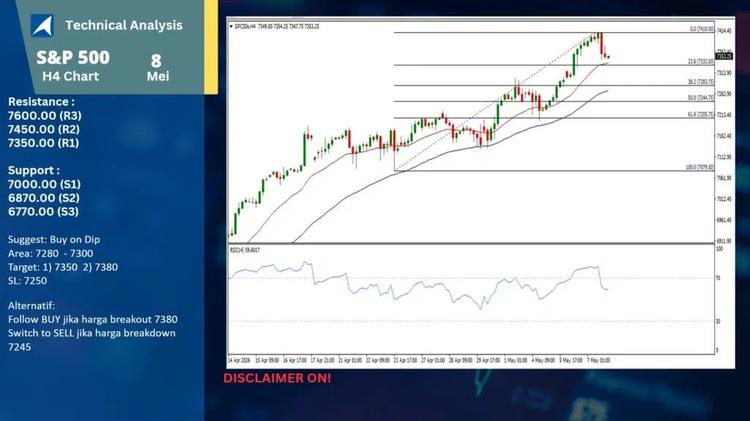750x421 pixels.
Task: Click the 'Alternatif:' label
Action: tap(31, 306)
